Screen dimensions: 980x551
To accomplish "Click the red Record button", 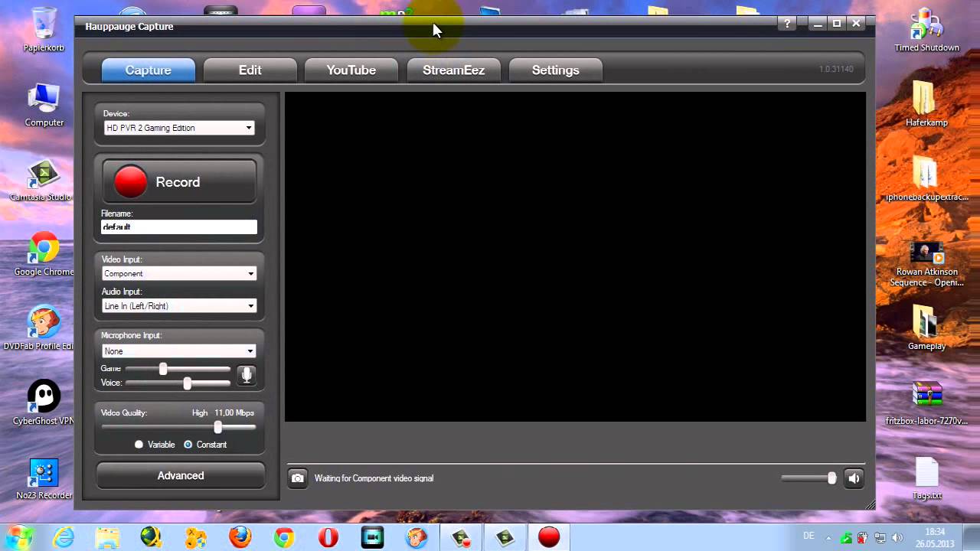I will tap(179, 181).
